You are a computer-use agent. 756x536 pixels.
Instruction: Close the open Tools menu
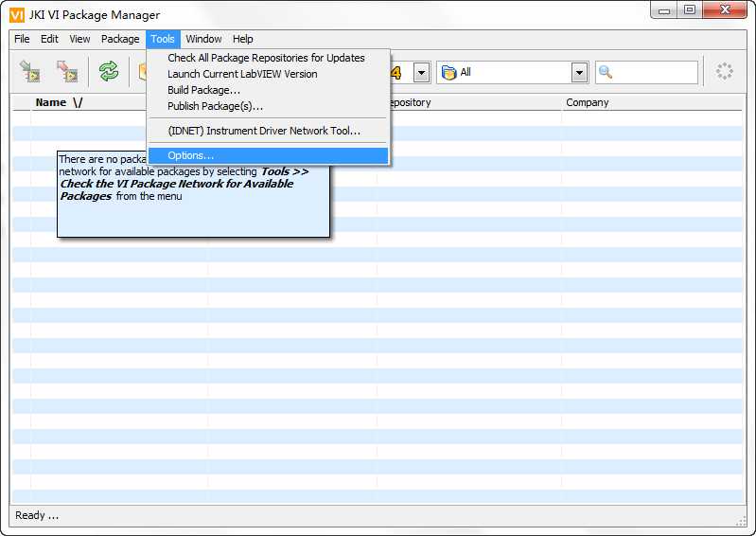click(x=163, y=39)
